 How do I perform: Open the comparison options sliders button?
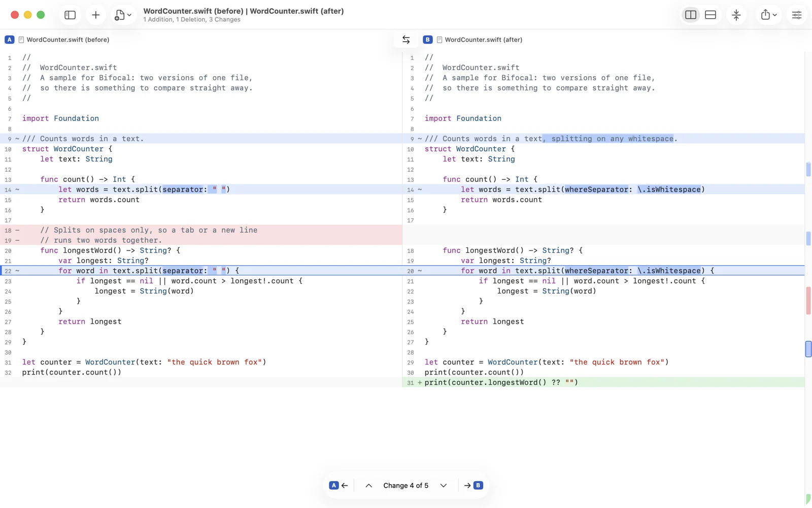[x=797, y=15]
